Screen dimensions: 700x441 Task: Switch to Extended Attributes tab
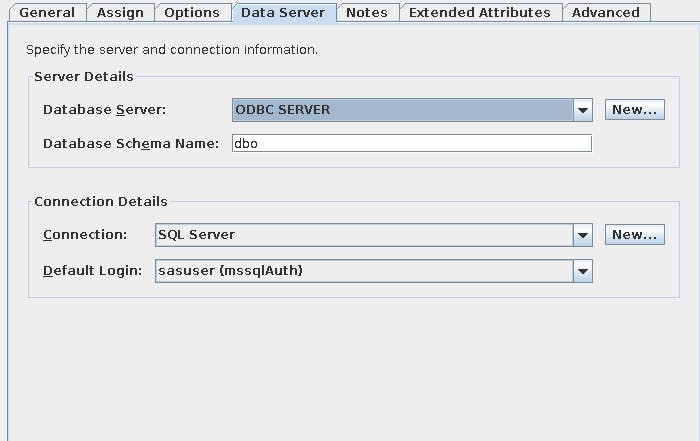[x=479, y=13]
